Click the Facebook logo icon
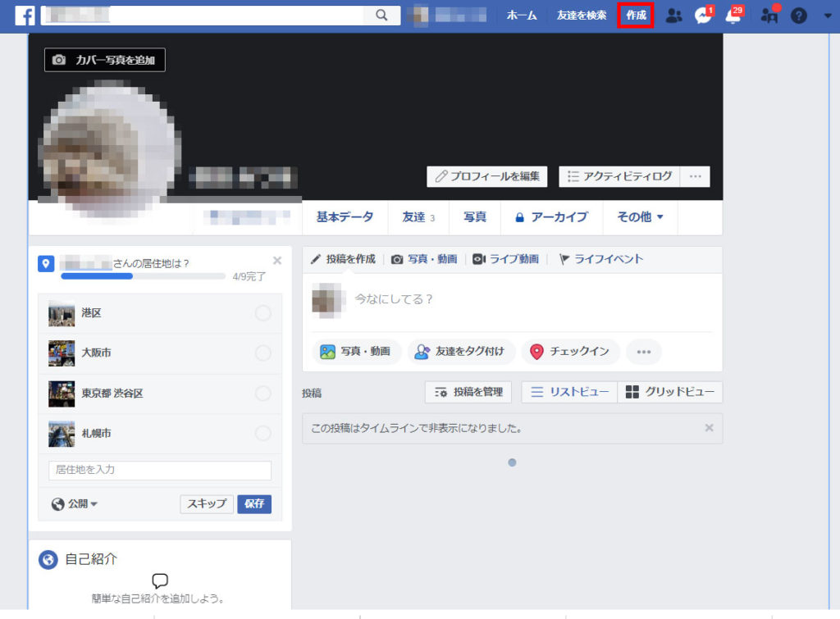 tap(25, 16)
